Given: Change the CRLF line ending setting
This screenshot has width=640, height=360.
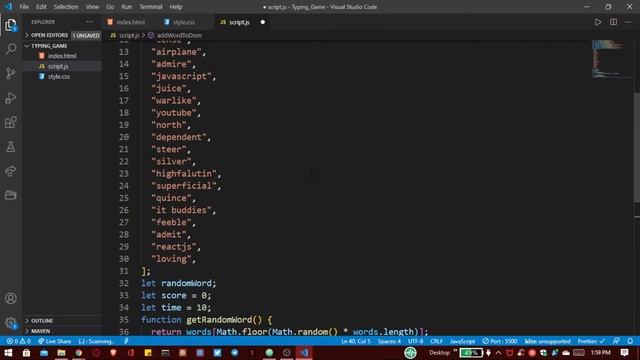Looking at the screenshot, I should [x=436, y=341].
